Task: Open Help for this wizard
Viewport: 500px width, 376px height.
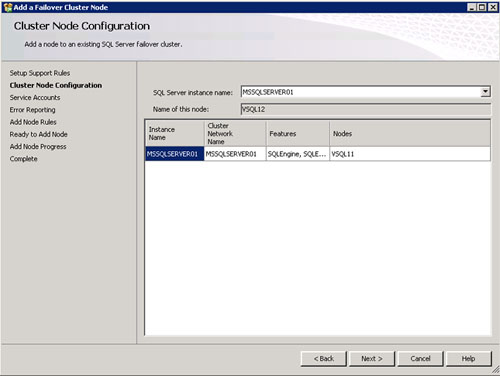Action: click(468, 359)
